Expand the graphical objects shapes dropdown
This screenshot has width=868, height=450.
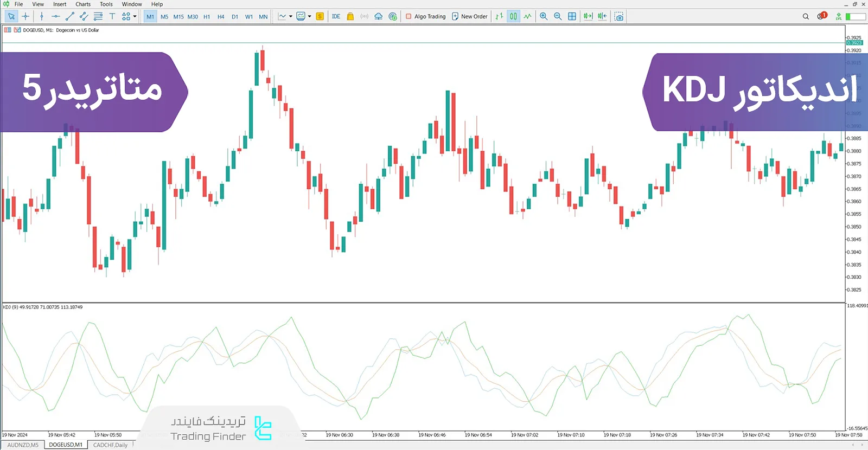pos(135,16)
